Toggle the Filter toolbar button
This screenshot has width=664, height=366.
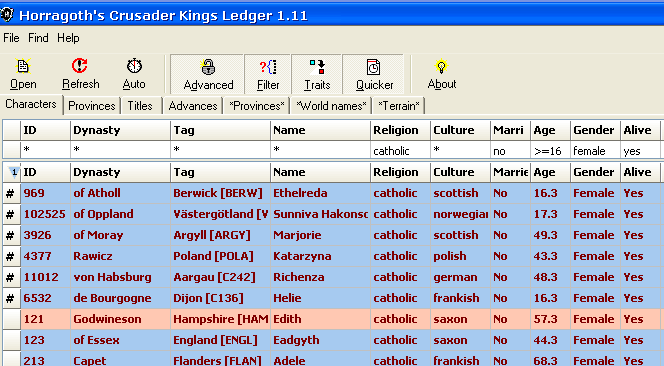coord(268,75)
